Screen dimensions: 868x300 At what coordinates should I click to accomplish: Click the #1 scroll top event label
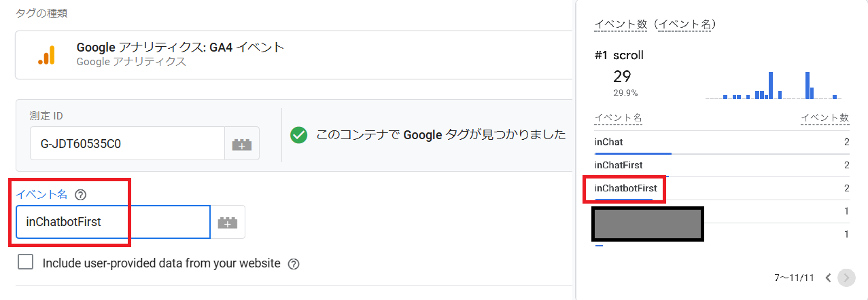(x=619, y=56)
